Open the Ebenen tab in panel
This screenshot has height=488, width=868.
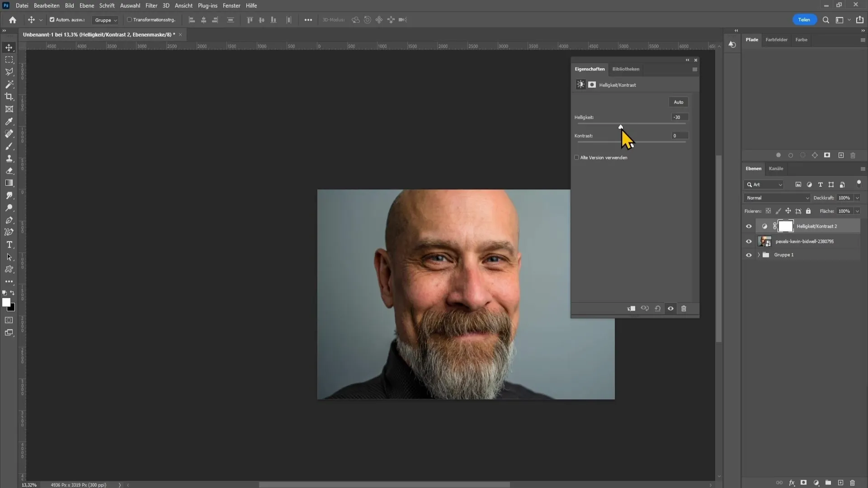(754, 168)
